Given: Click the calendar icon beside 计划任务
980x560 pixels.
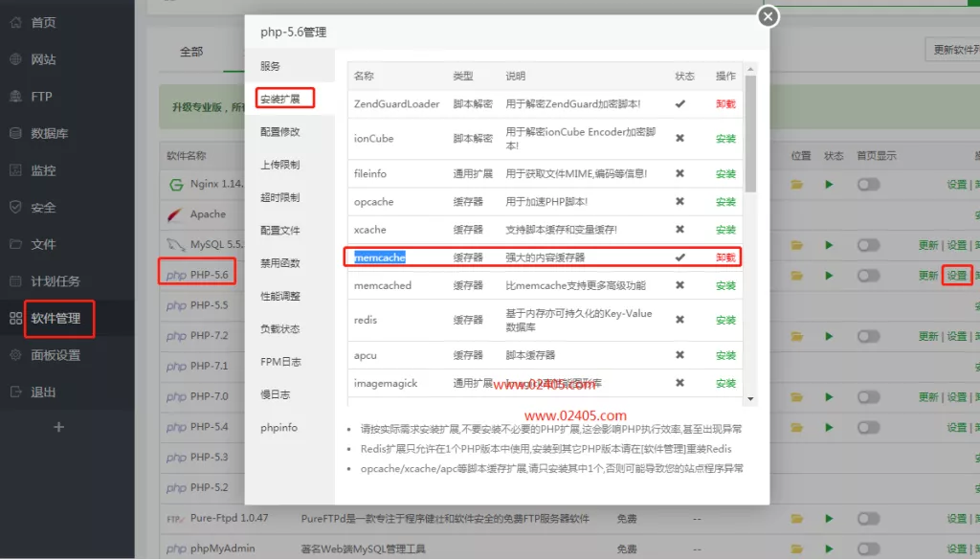Looking at the screenshot, I should tap(15, 280).
